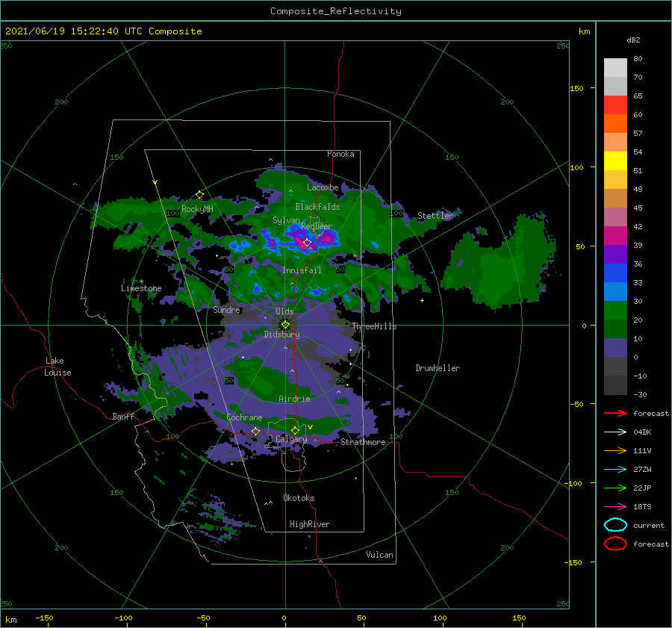Click the Sundre town label
The image size is (672, 628).
(x=226, y=309)
